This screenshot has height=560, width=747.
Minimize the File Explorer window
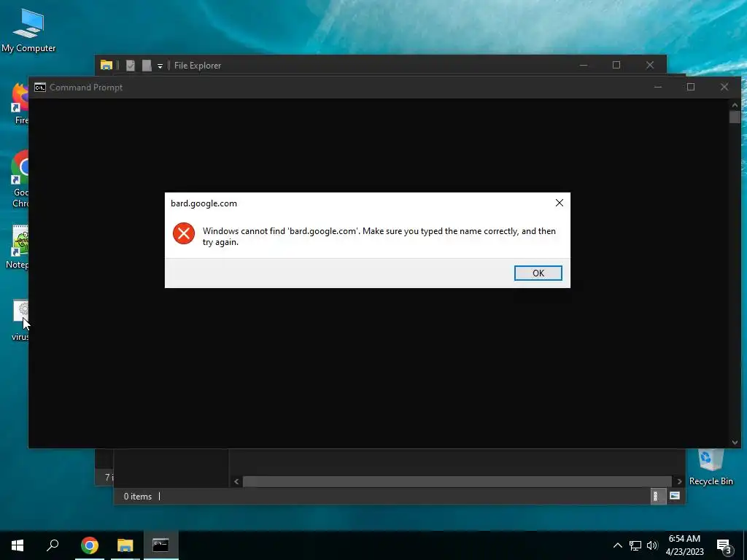pyautogui.click(x=584, y=65)
